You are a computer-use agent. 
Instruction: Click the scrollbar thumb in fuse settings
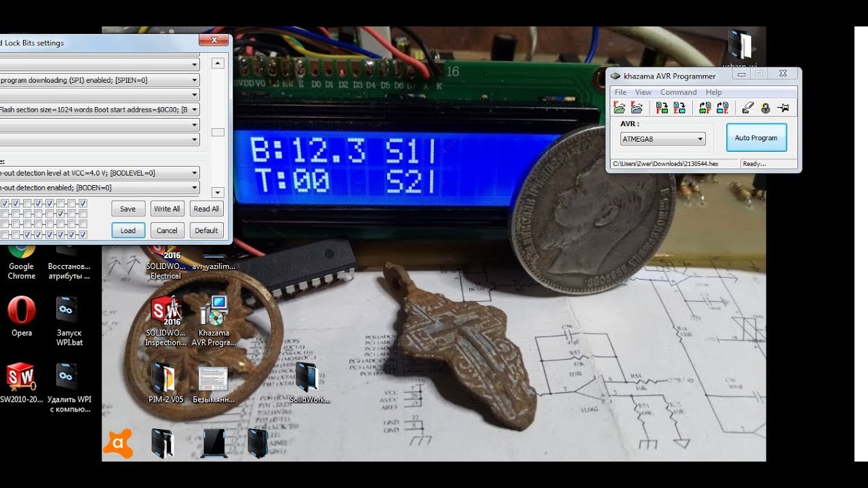[218, 133]
